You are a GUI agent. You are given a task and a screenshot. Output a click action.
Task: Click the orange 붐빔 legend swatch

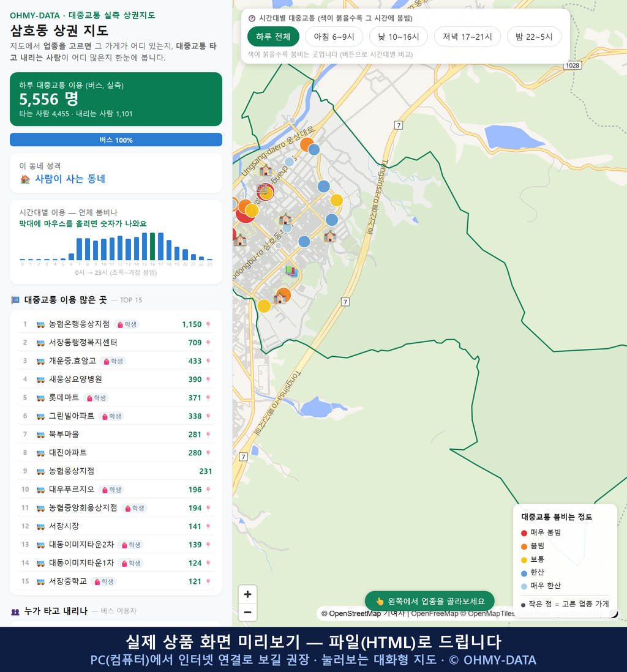[x=524, y=547]
